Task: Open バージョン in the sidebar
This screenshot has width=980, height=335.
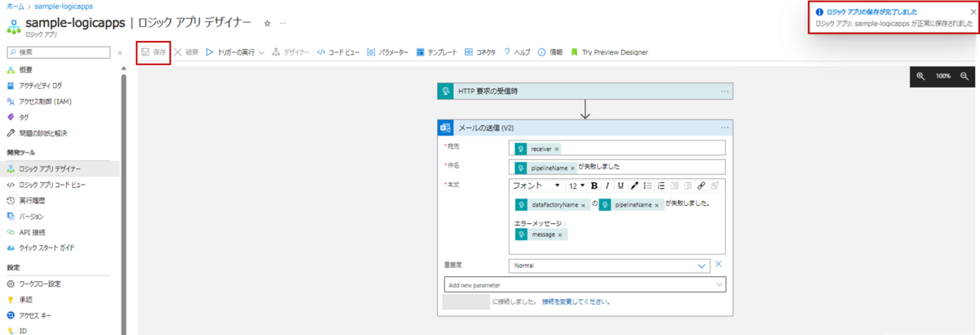Action: tap(25, 217)
